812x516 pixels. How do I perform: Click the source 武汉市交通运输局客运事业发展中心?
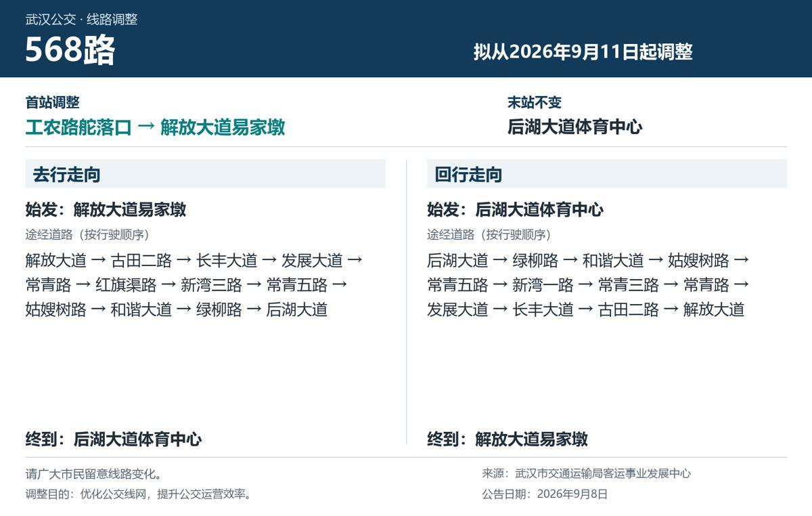click(x=603, y=474)
